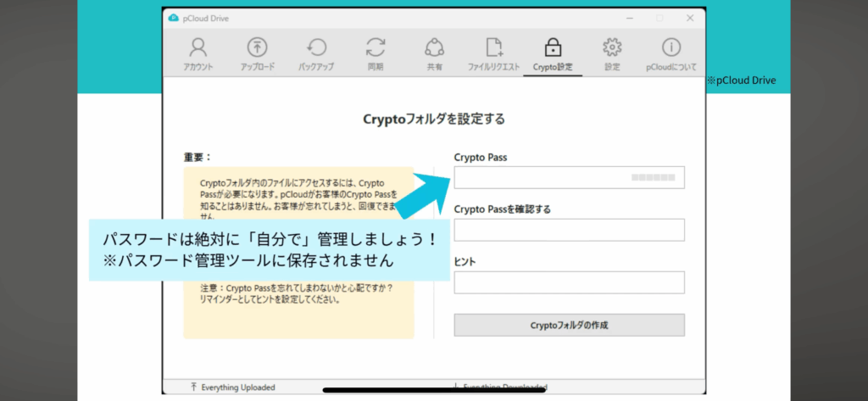
Task: Click the Everything Uploaded status
Action: [232, 387]
